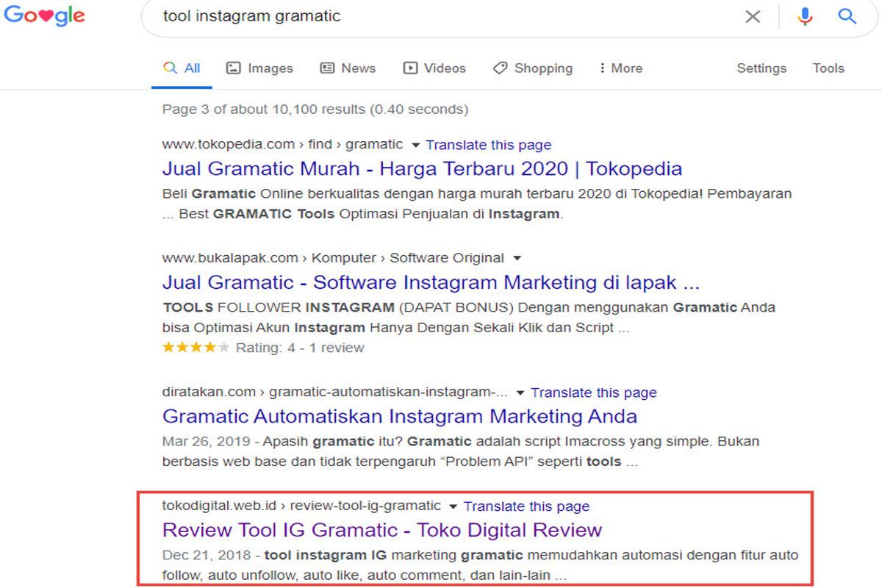Viewport: 882px width, 588px height.
Task: Switch to the Videos tab
Action: pos(434,68)
